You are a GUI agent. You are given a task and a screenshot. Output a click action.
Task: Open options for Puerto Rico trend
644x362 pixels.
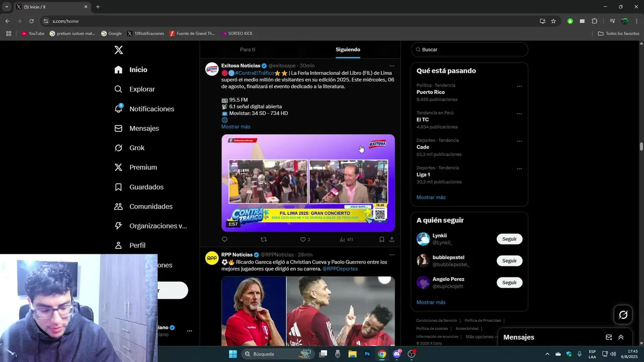(x=519, y=86)
